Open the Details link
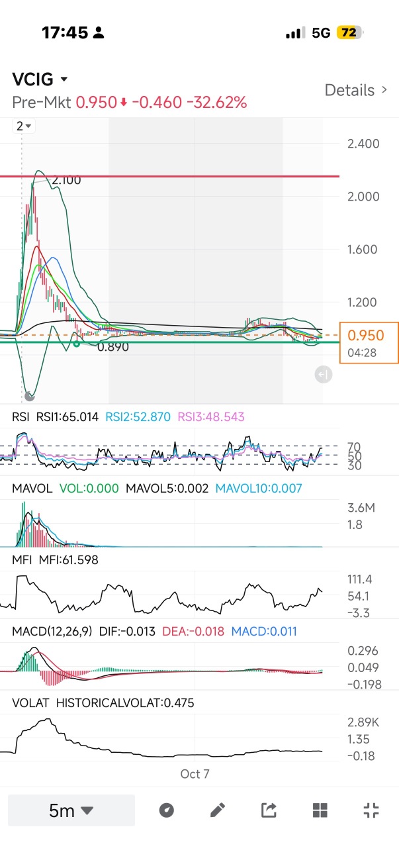 click(x=356, y=90)
